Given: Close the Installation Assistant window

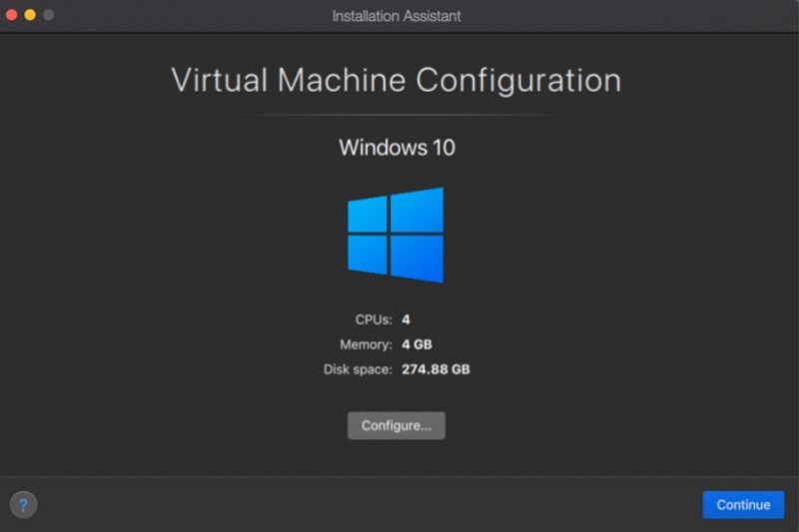Looking at the screenshot, I should pos(11,15).
